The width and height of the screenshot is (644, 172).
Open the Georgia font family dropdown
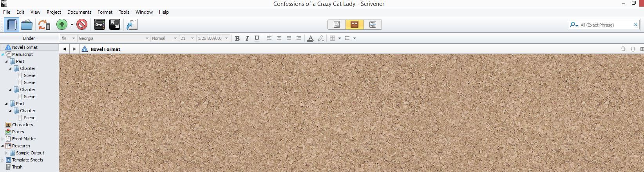pos(114,38)
